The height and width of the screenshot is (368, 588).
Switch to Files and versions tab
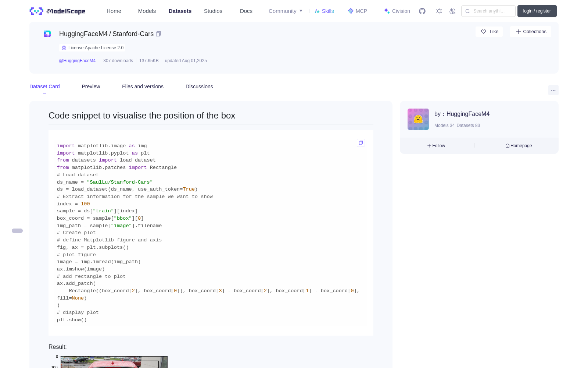[143, 86]
